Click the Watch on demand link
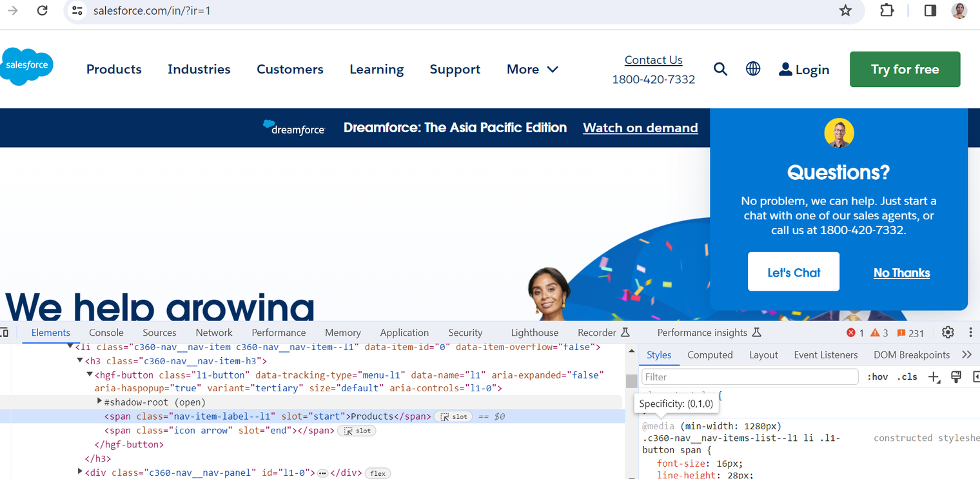 point(640,128)
